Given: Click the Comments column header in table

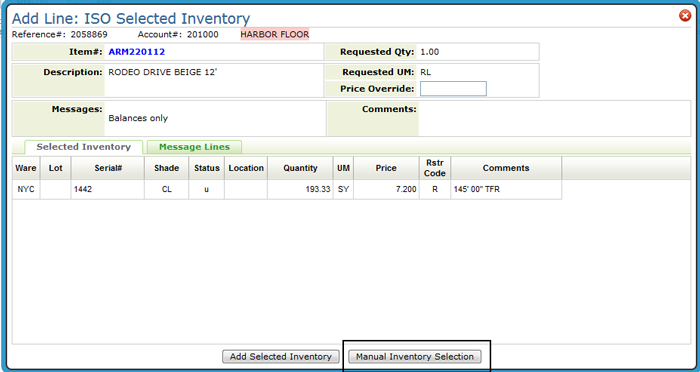Looking at the screenshot, I should coord(506,168).
